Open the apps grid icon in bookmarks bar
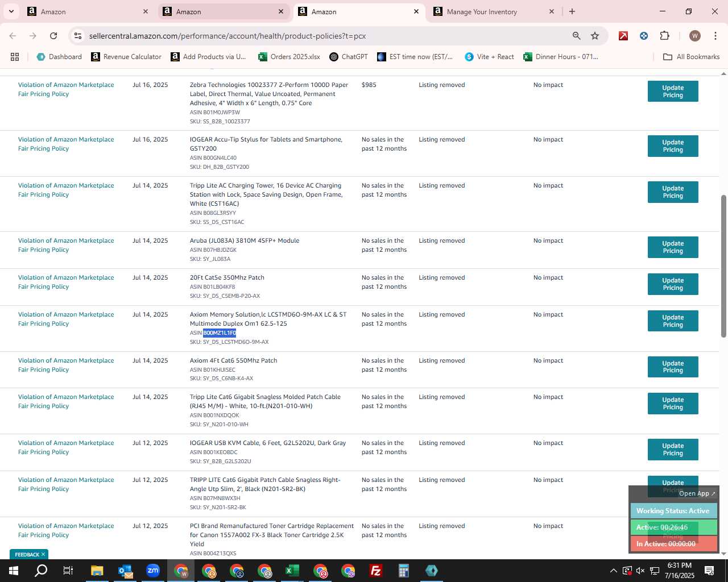This screenshot has width=728, height=582. 15,57
